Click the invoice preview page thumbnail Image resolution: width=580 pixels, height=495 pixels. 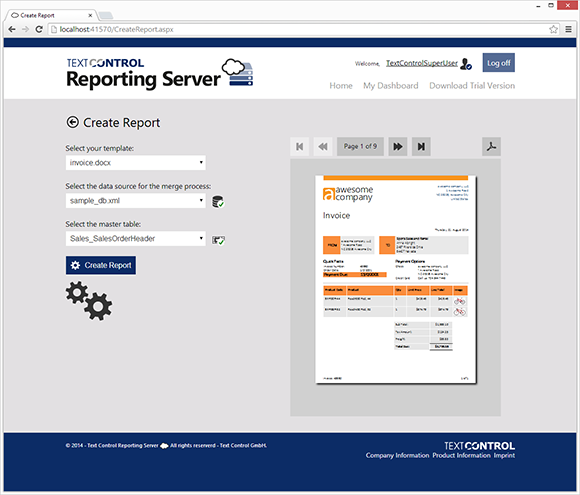tap(395, 279)
